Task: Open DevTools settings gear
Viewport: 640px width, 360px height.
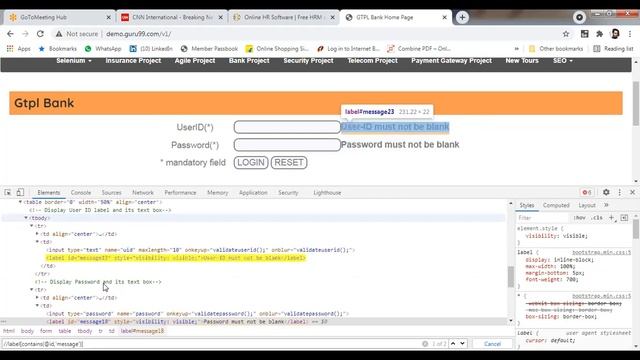Action: (606, 192)
